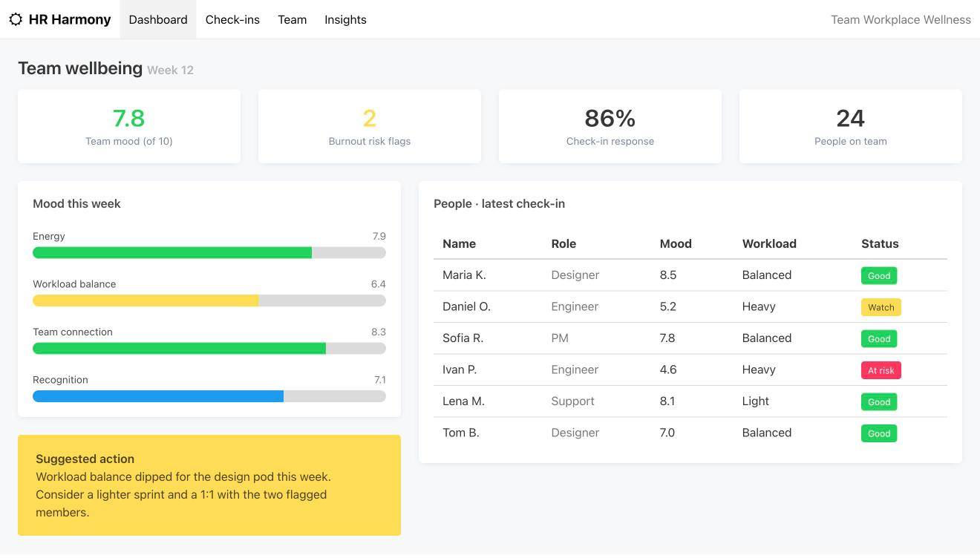Select the name Sofia R. in the table
The width and height of the screenshot is (980, 558).
click(x=463, y=338)
